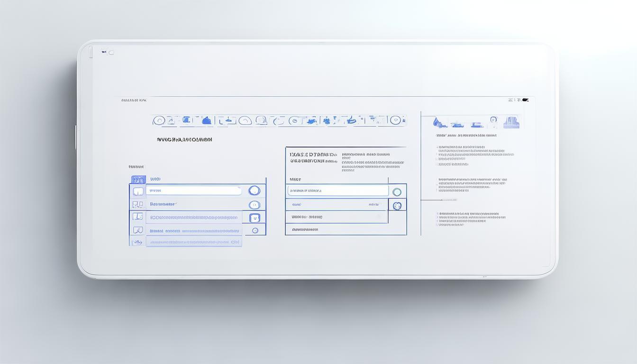This screenshot has height=364, width=637.
Task: Click the short gray link beside the horizontal connector line
Action: point(449,200)
